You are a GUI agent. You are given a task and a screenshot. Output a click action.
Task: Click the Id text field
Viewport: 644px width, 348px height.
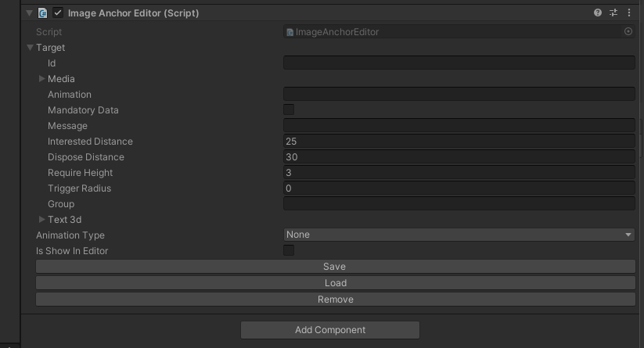click(x=459, y=63)
